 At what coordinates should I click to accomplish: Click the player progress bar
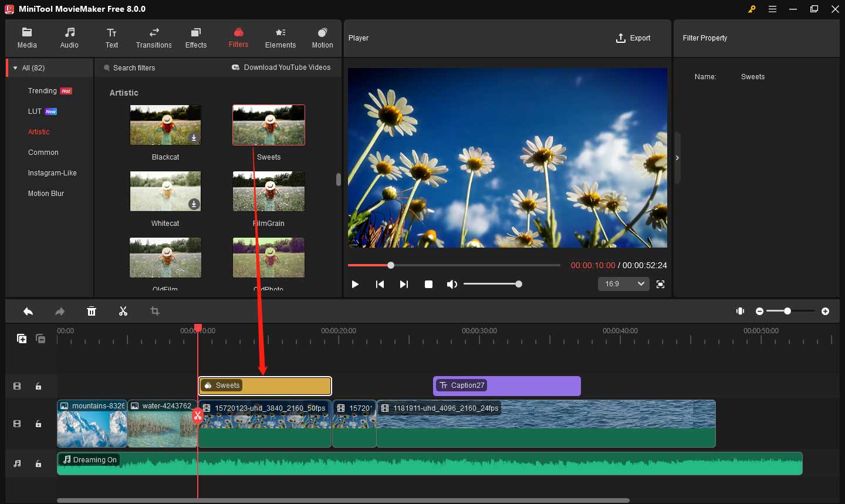[454, 265]
